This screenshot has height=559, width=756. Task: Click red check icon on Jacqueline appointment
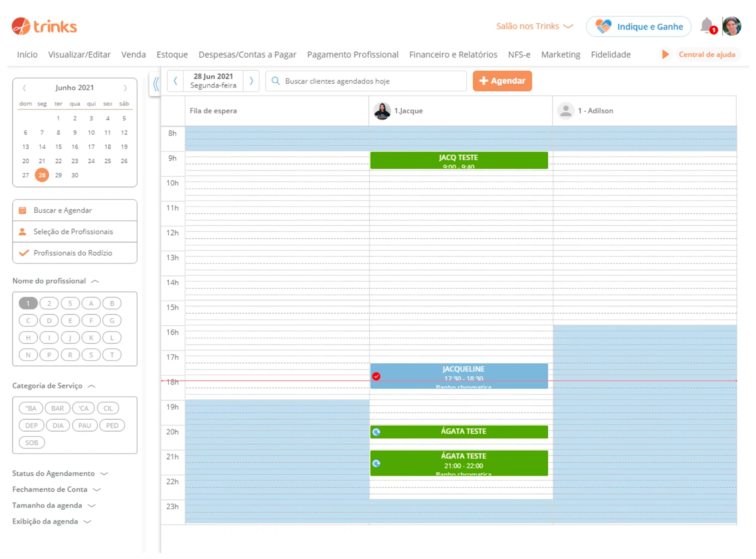coord(376,376)
